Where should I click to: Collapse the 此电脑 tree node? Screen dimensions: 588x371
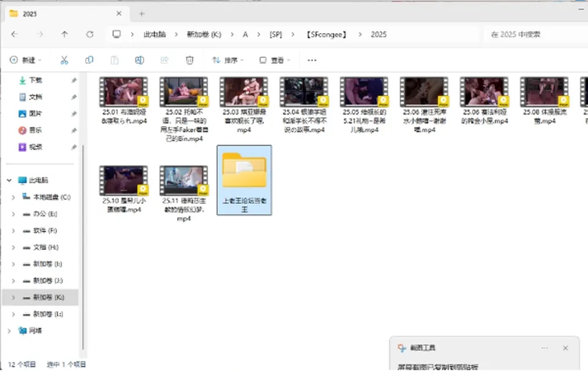9,180
